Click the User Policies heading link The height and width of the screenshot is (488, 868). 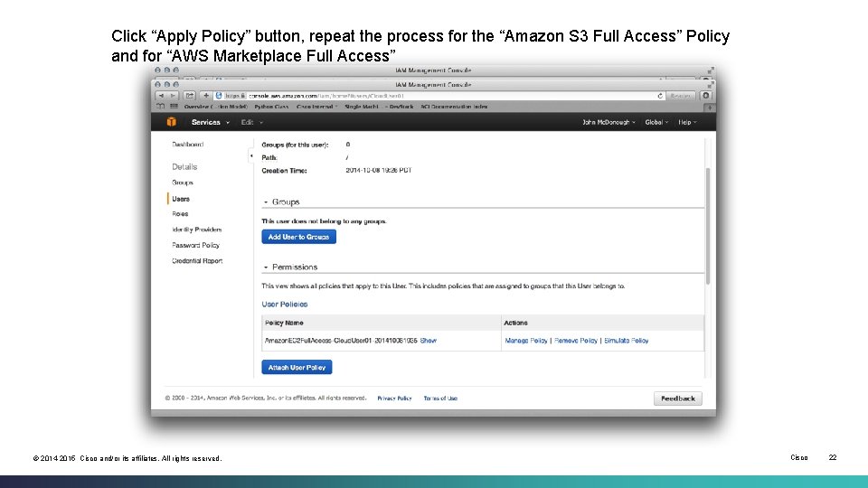click(x=285, y=305)
